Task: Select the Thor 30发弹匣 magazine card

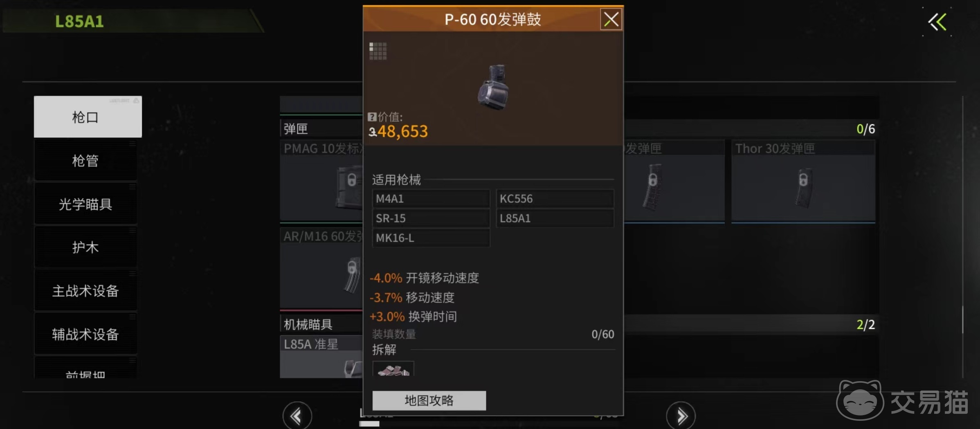Action: pyautogui.click(x=803, y=181)
